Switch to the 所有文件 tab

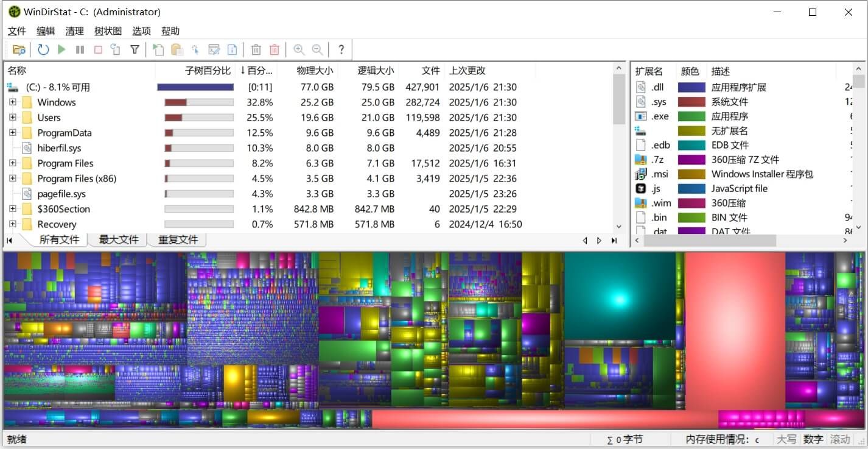tap(59, 240)
